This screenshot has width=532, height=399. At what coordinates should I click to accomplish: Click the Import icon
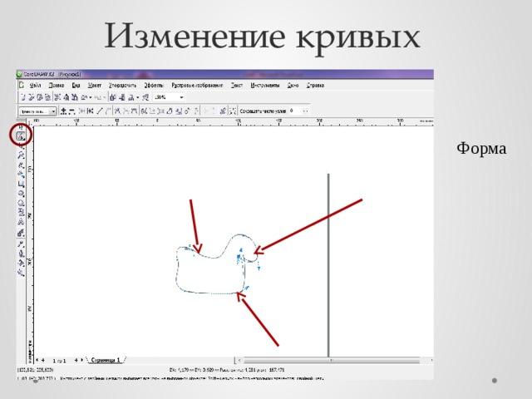coord(112,97)
